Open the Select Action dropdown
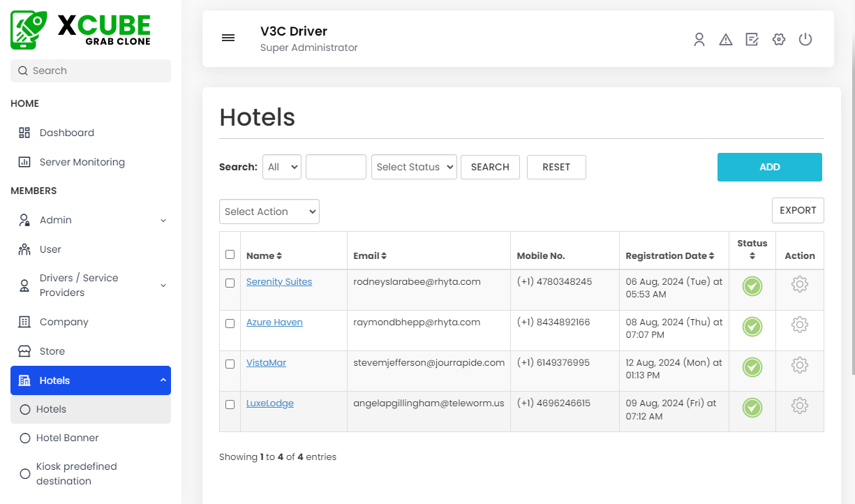 click(269, 212)
